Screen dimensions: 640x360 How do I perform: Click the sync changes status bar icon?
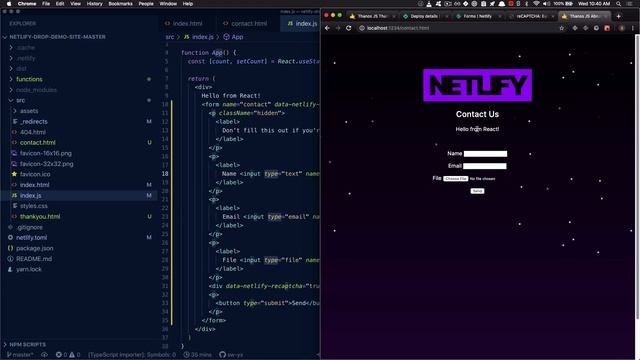(44, 355)
